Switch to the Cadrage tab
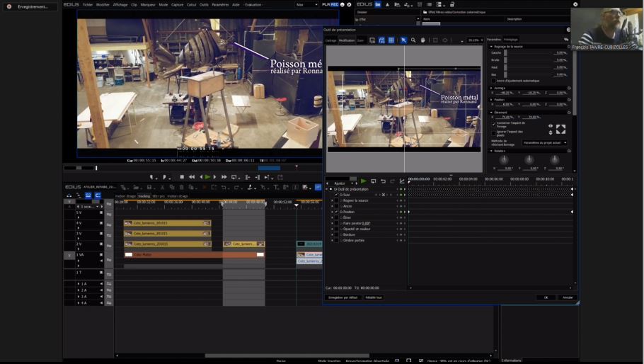 (x=330, y=40)
